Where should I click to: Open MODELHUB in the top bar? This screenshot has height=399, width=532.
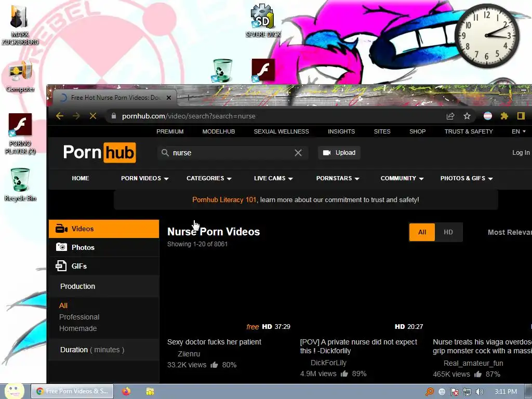219,131
